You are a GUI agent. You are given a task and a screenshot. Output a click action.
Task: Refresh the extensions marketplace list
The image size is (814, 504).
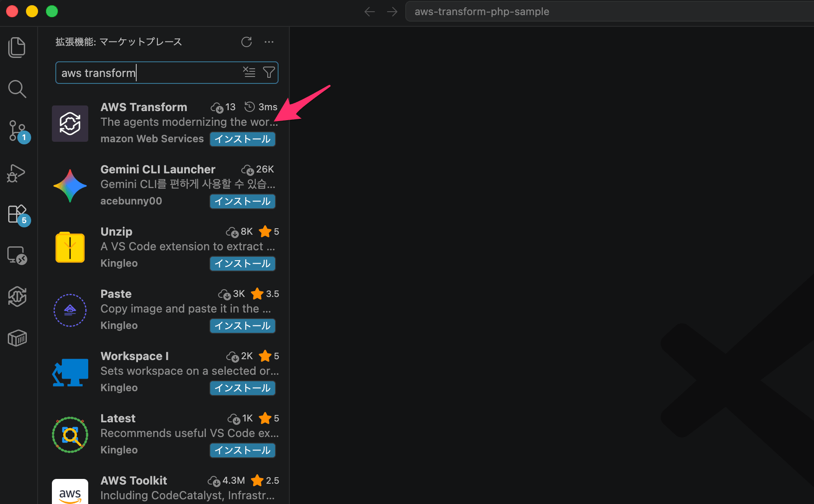(247, 42)
